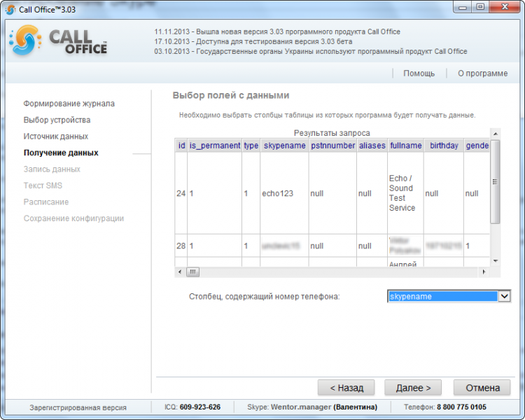Select Текст SMS step
The height and width of the screenshot is (420, 525).
click(43, 185)
